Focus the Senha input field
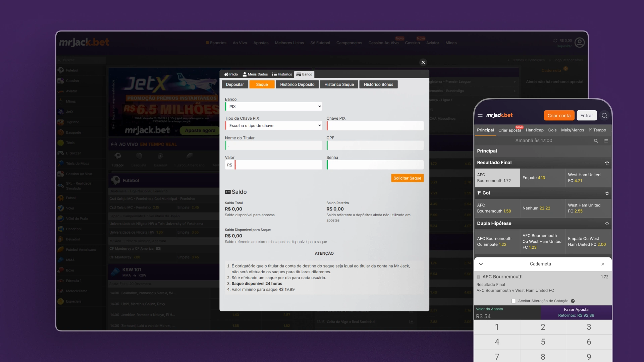 [375, 165]
